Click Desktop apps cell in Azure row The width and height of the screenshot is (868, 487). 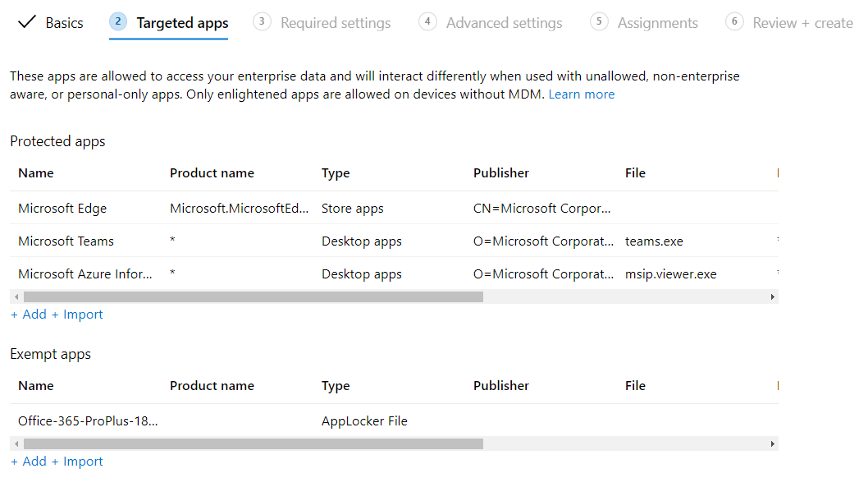click(x=362, y=273)
